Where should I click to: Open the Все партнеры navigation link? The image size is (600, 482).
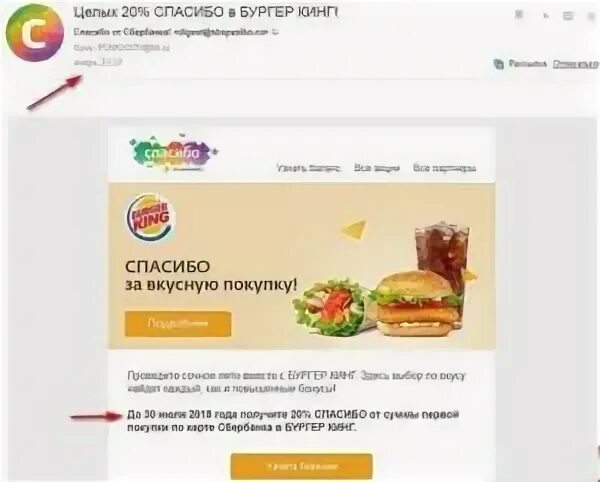click(x=444, y=168)
